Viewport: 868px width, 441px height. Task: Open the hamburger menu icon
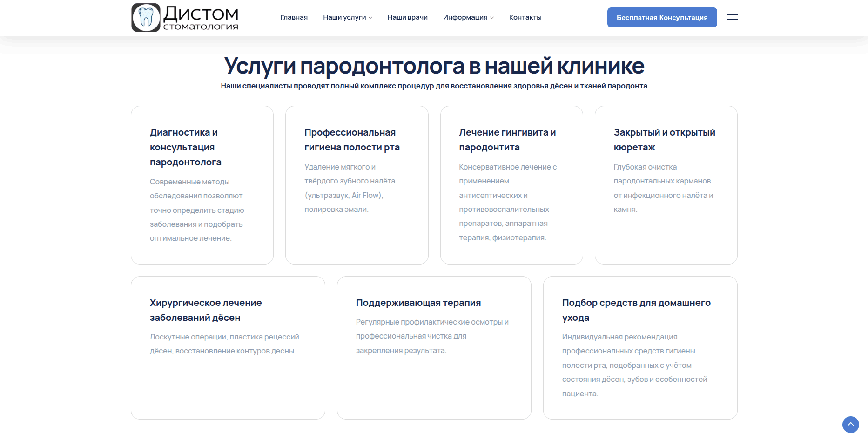(x=732, y=17)
